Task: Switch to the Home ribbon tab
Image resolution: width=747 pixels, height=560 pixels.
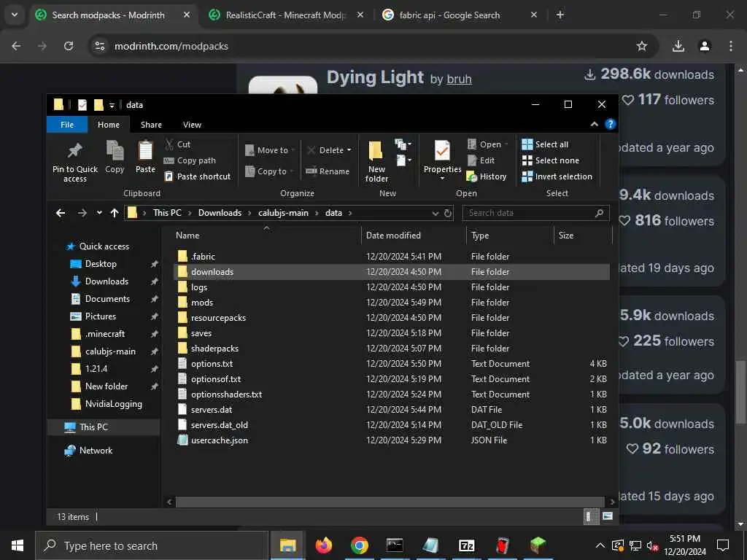Action: (x=109, y=125)
